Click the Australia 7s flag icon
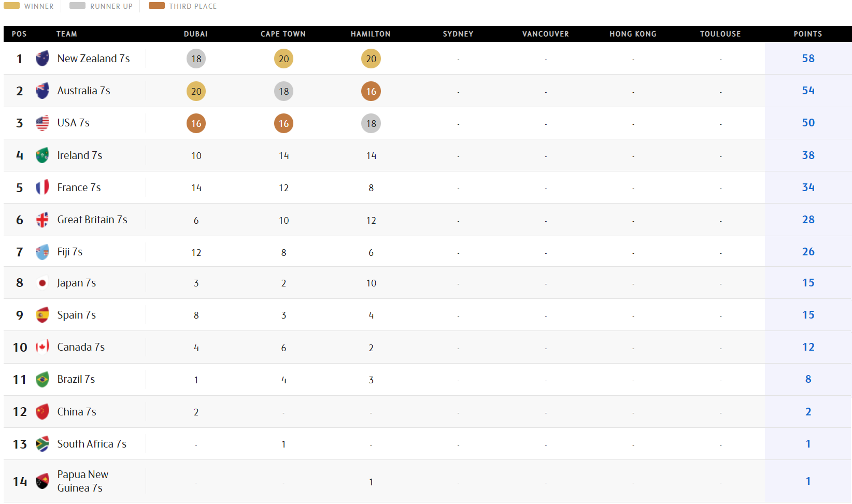Image resolution: width=852 pixels, height=504 pixels. coord(42,91)
